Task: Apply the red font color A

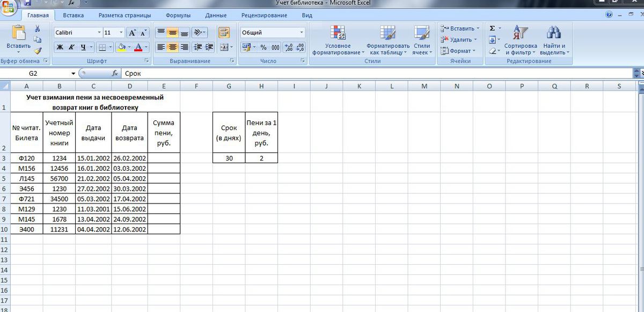Action: pyautogui.click(x=139, y=47)
